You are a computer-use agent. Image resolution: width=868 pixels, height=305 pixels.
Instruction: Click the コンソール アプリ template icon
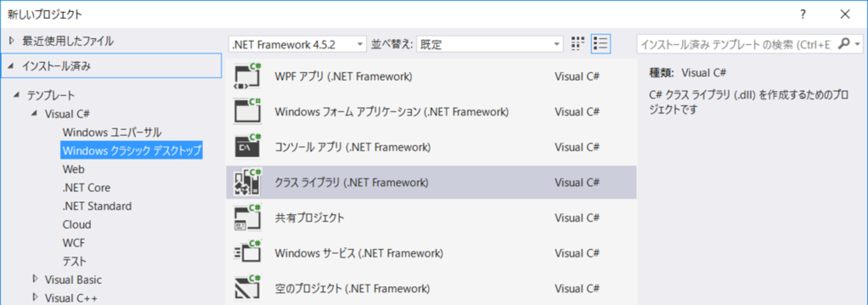247,147
